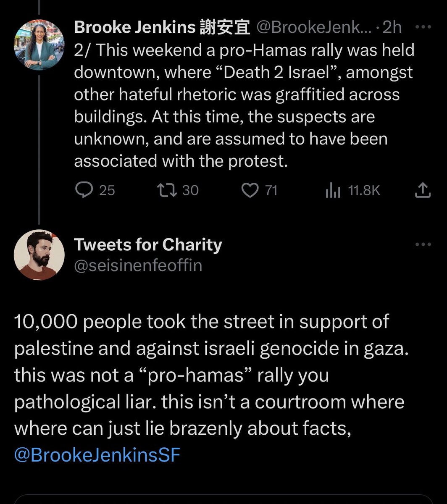The width and height of the screenshot is (447, 504).
Task: Click the 2h timestamp on tweet
Action: pos(392,28)
